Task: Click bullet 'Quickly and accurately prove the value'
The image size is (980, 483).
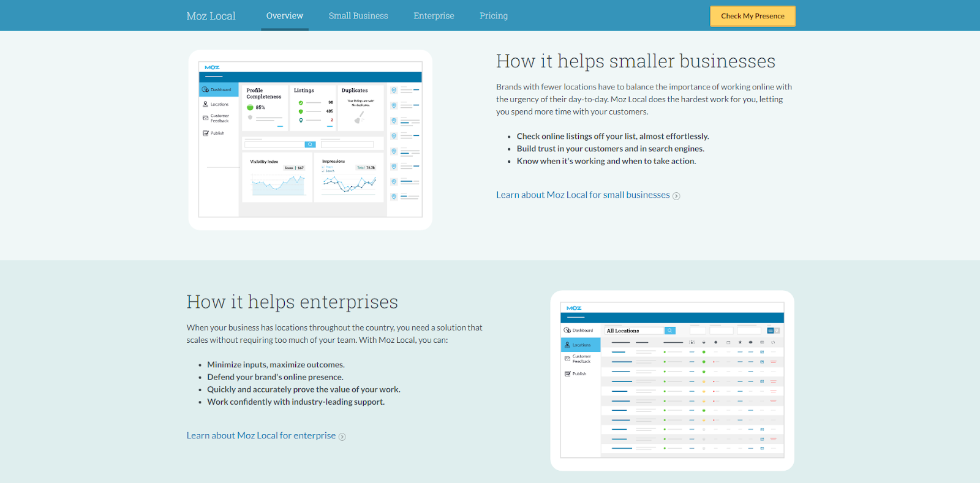Action: coord(304,389)
